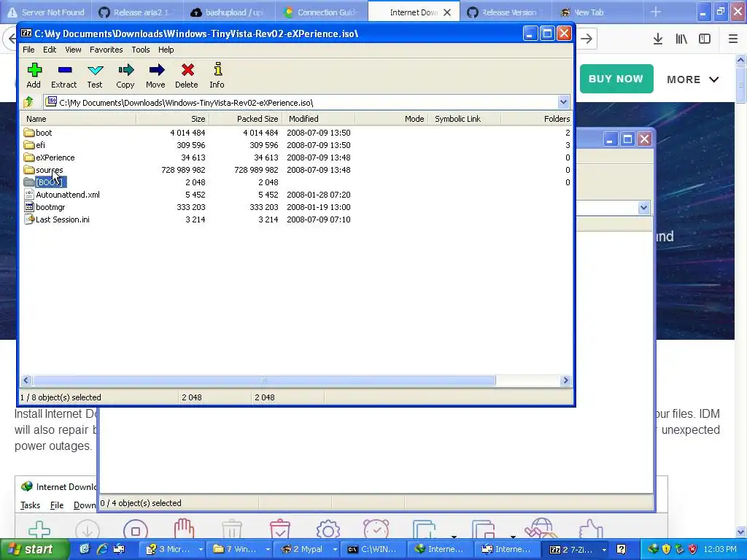Image resolution: width=747 pixels, height=560 pixels.
Task: Click the first quick launch icon by Start
Action: point(85,549)
